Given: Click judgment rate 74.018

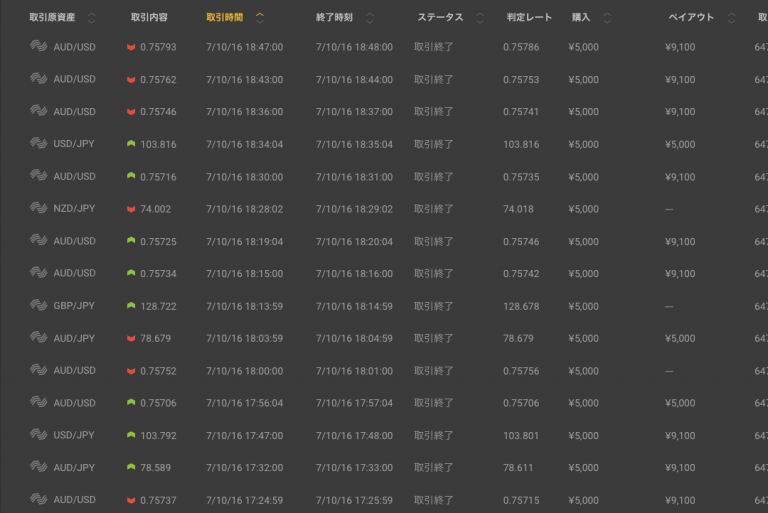Looking at the screenshot, I should pos(518,209).
